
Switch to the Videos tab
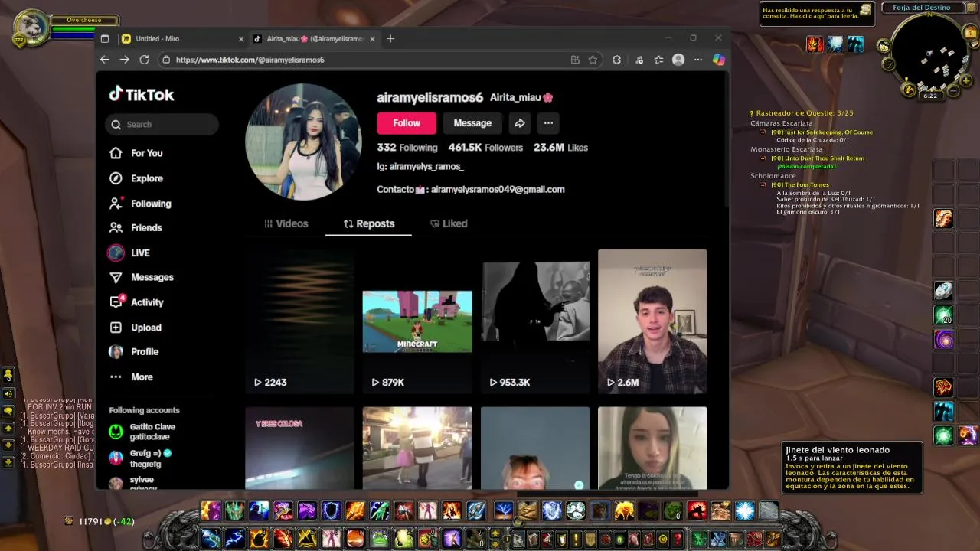click(x=286, y=223)
